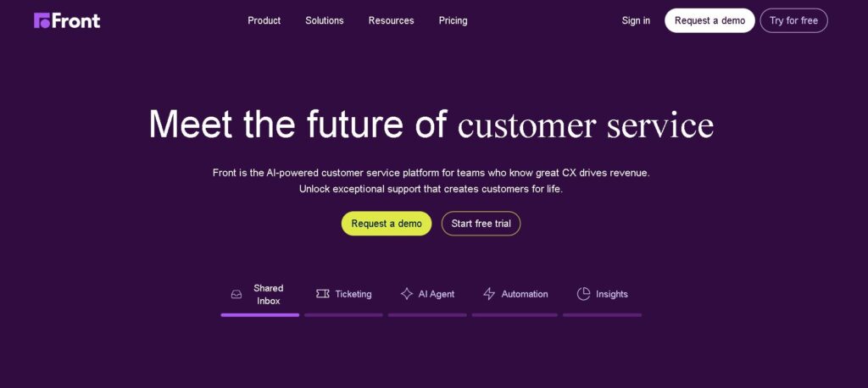Viewport: 868px width, 388px height.
Task: Click the white Request a demo button
Action: tap(709, 20)
